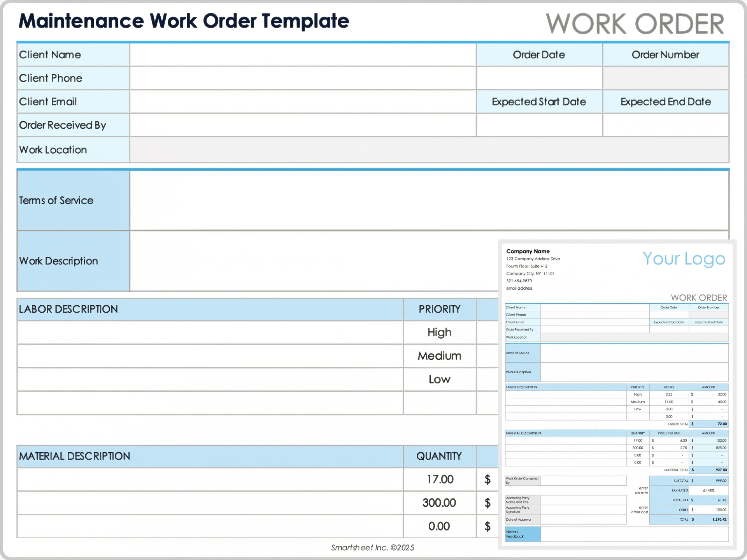
Task: Select the Low priority cell
Action: tap(439, 379)
